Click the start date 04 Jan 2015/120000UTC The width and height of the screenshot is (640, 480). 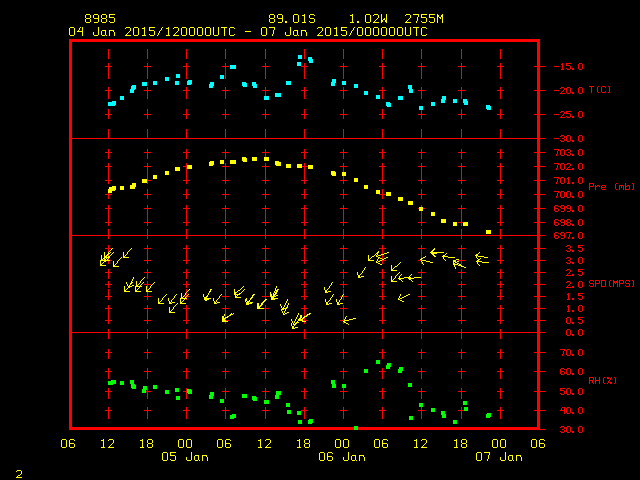click(x=152, y=32)
